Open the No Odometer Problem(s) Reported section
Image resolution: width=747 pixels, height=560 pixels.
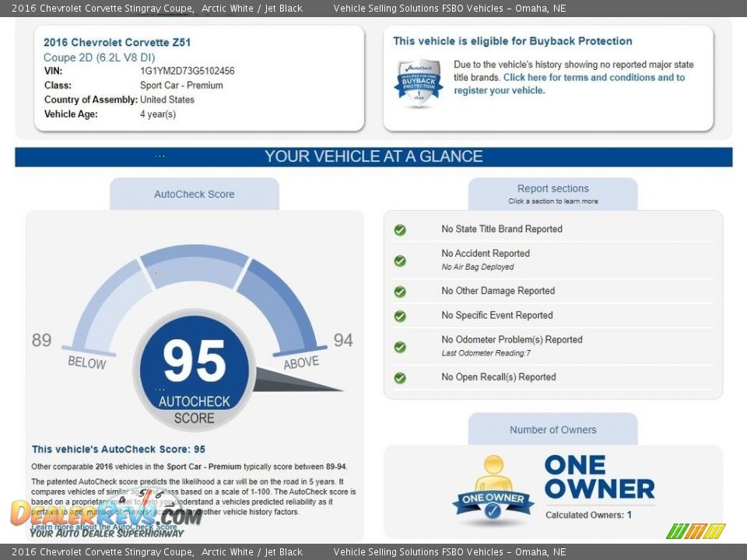pos(512,340)
